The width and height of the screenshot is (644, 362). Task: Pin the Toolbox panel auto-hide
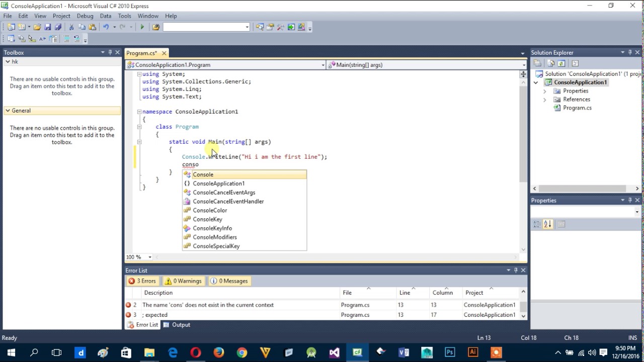110,52
